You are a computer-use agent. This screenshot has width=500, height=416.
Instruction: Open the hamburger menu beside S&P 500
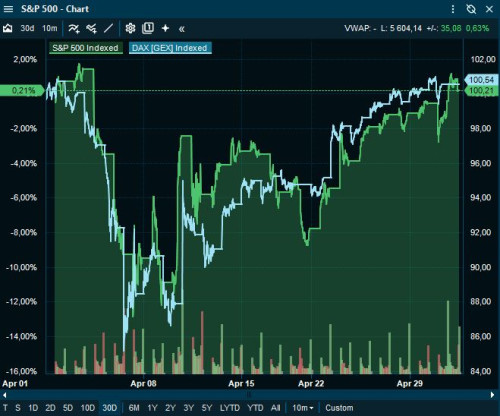coord(8,9)
